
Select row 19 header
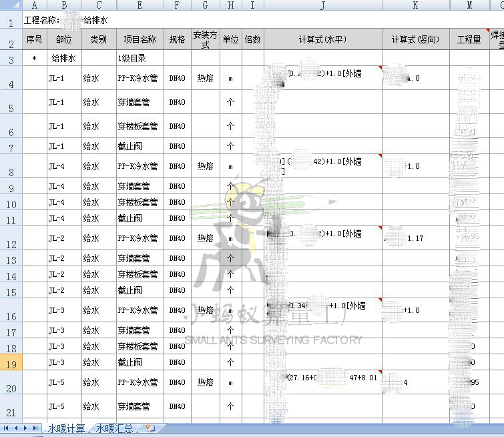(x=11, y=363)
